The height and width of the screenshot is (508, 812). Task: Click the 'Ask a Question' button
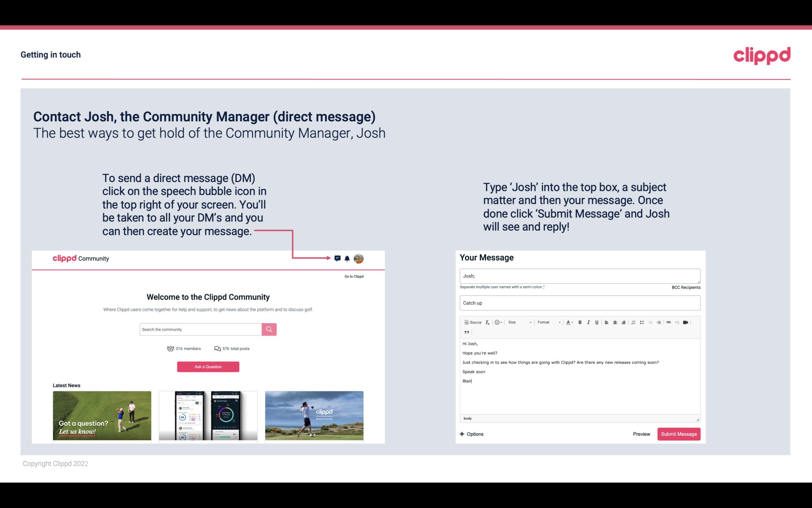208,366
